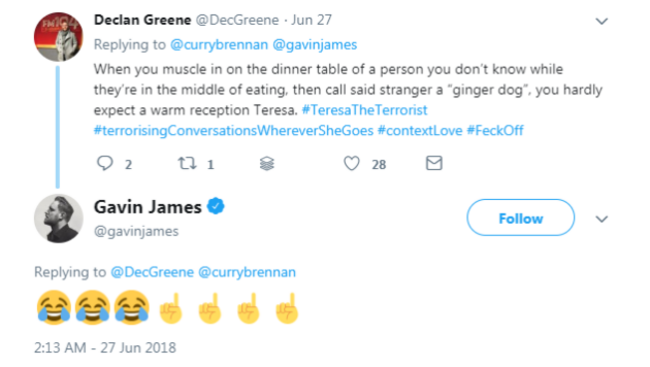This screenshot has height=367, width=650.
Task: Like the tweet with heart icon
Action: 352,163
